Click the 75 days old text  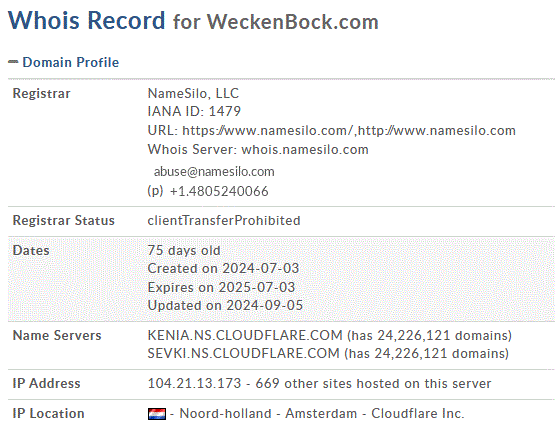click(184, 250)
